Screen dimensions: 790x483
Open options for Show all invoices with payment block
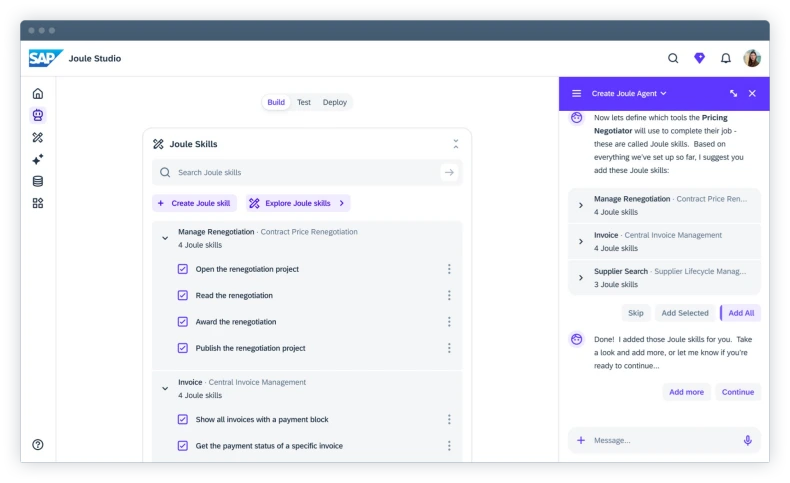click(449, 420)
